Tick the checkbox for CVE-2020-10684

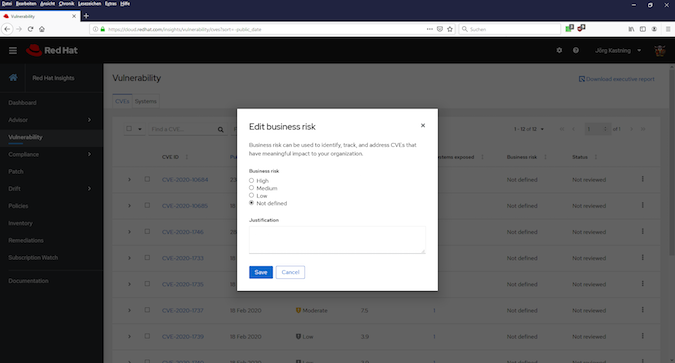pyautogui.click(x=147, y=179)
